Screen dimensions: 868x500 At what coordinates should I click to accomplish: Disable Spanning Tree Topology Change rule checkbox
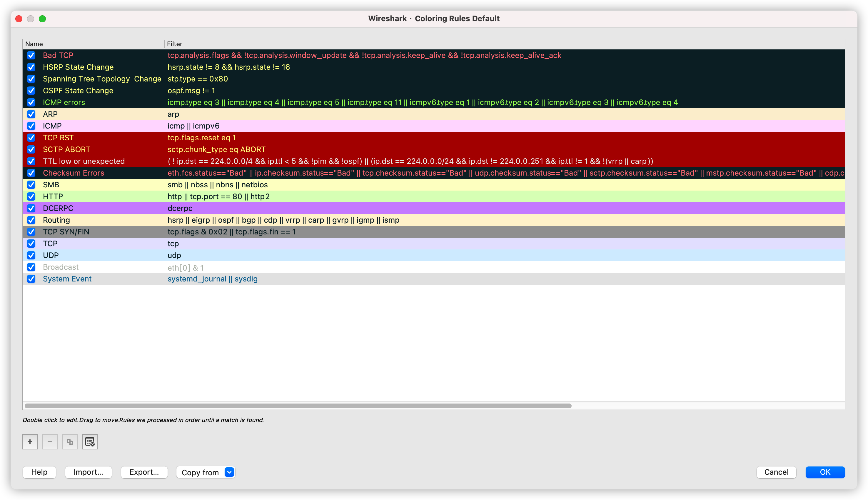(31, 79)
